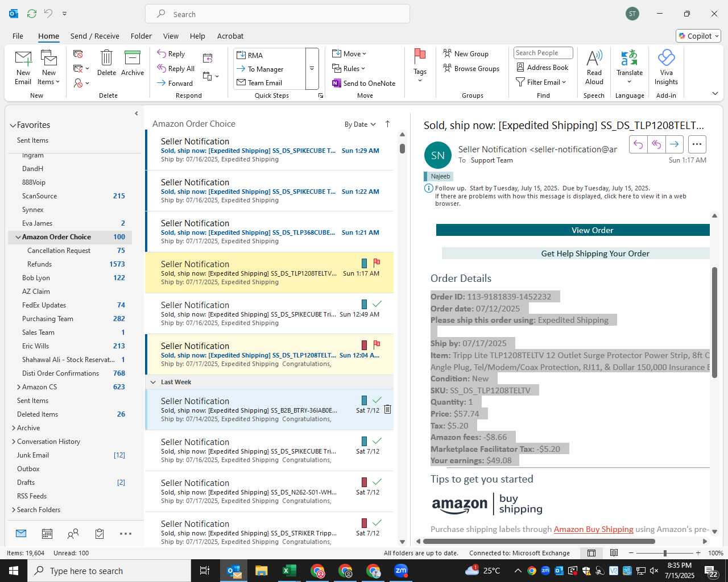Delete the Sat 7/12 SS_B2B_BTRY message
This screenshot has height=582, width=728.
click(x=387, y=409)
